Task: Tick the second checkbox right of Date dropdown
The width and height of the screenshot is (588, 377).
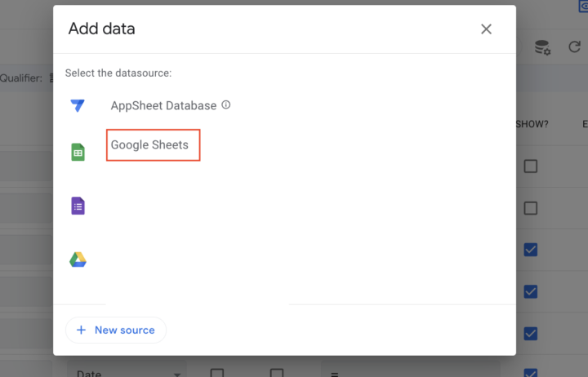Action: click(x=277, y=373)
